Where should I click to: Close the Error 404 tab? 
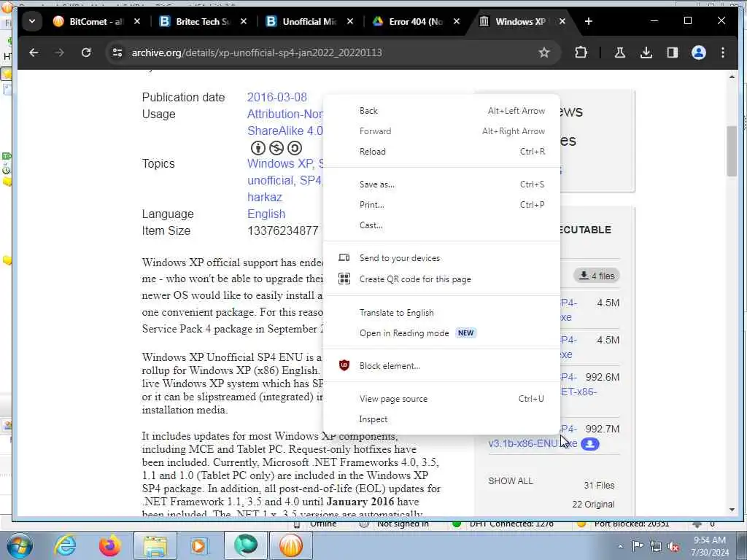click(457, 21)
